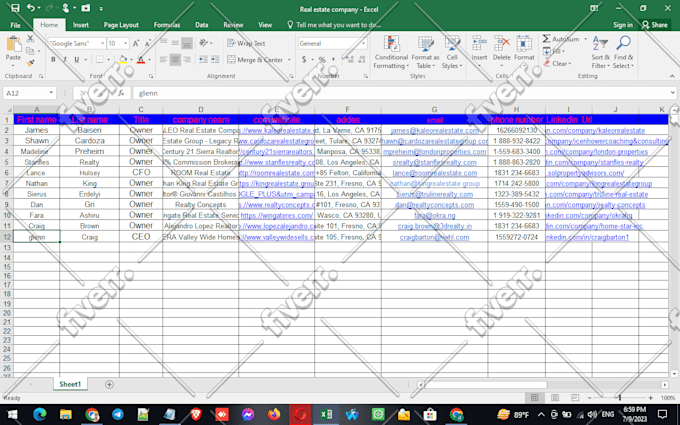The height and width of the screenshot is (425, 680).
Task: Open Find & Select magnifier menu
Action: pos(623,52)
